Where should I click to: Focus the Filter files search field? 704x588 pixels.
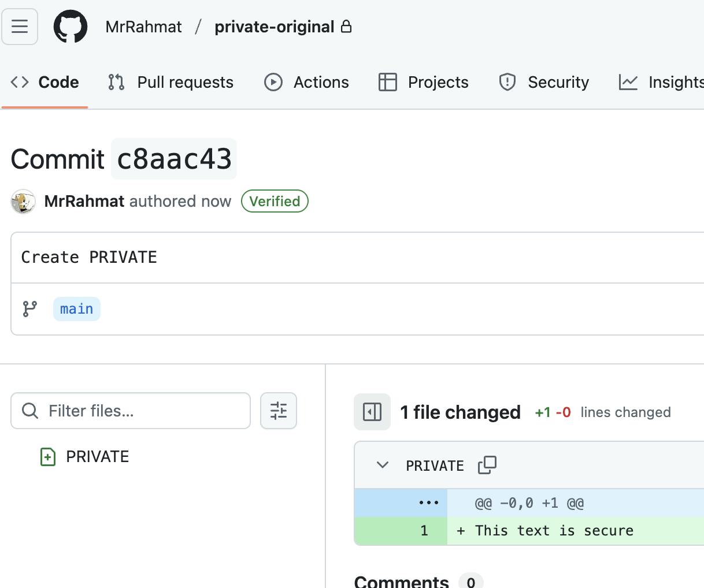point(131,411)
